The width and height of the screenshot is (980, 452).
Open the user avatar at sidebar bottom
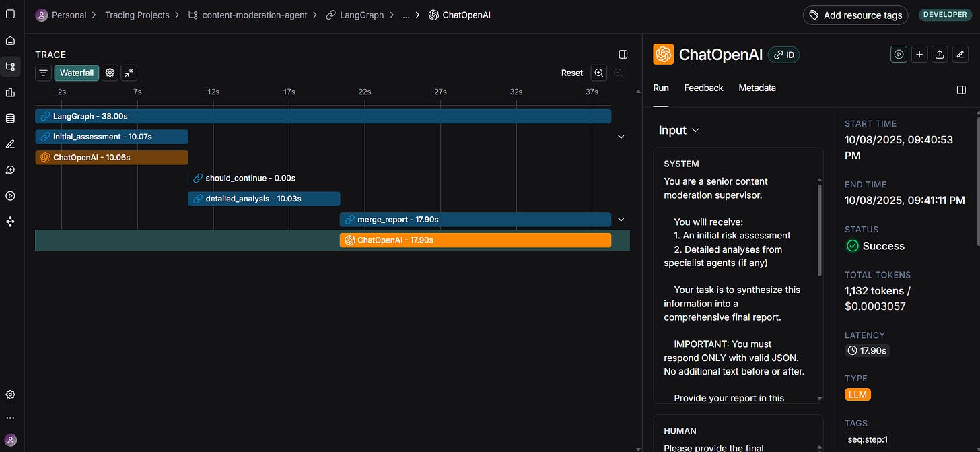click(10, 440)
